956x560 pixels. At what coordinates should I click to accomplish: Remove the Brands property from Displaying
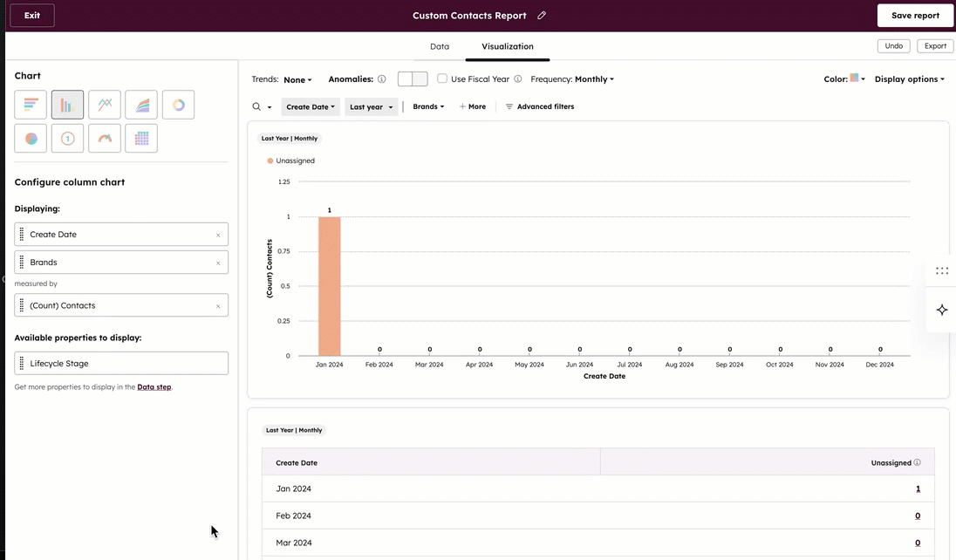[219, 262]
